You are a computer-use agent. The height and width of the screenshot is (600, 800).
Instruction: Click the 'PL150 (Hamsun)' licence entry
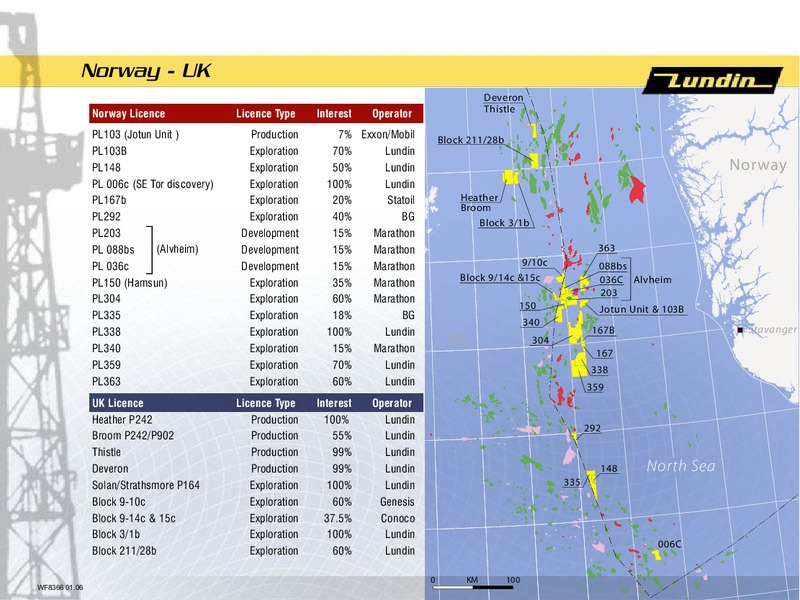coord(130,283)
